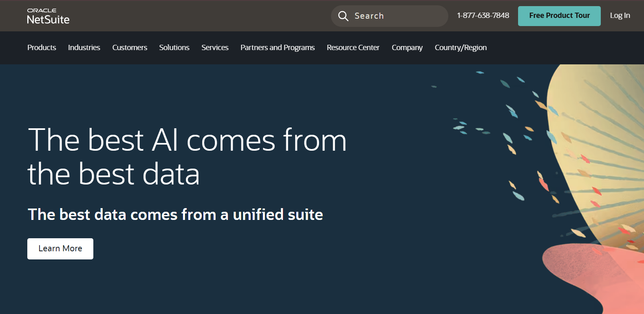The width and height of the screenshot is (644, 314).
Task: Open the Log In page
Action: click(x=620, y=15)
